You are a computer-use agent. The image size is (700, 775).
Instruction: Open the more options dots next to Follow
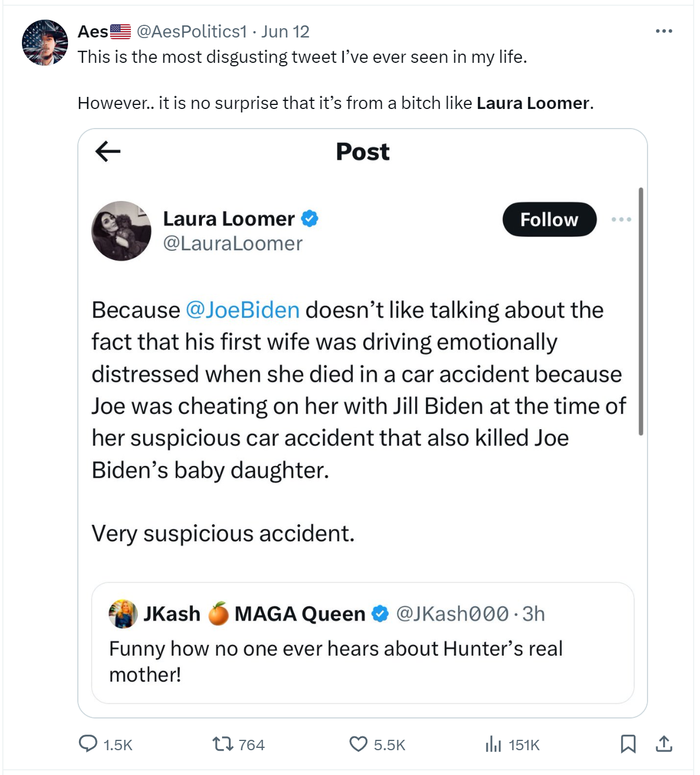tap(621, 219)
